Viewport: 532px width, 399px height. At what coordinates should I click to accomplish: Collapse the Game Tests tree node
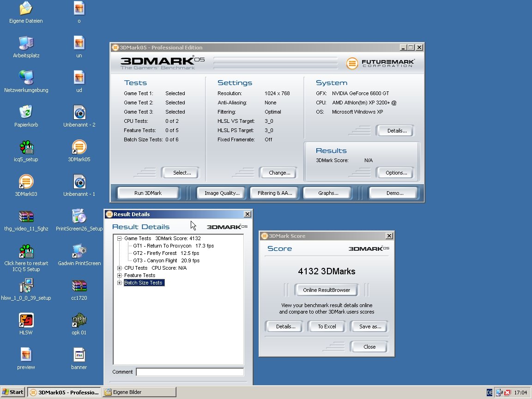click(120, 238)
